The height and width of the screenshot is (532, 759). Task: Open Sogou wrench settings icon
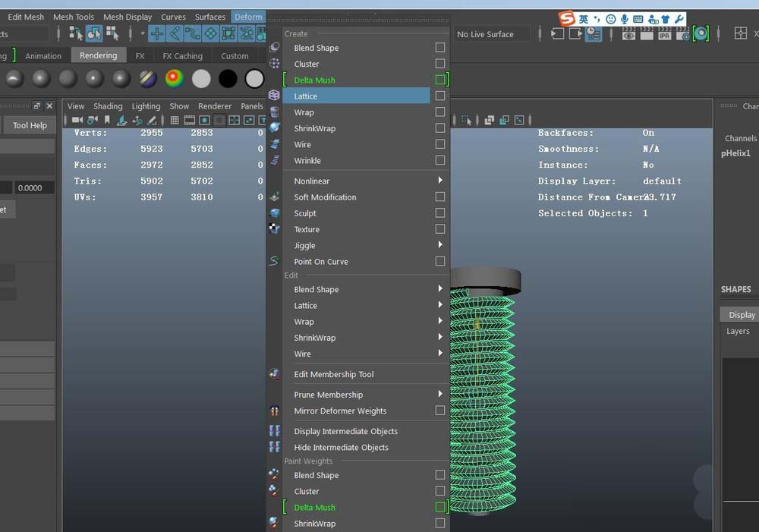tap(679, 19)
